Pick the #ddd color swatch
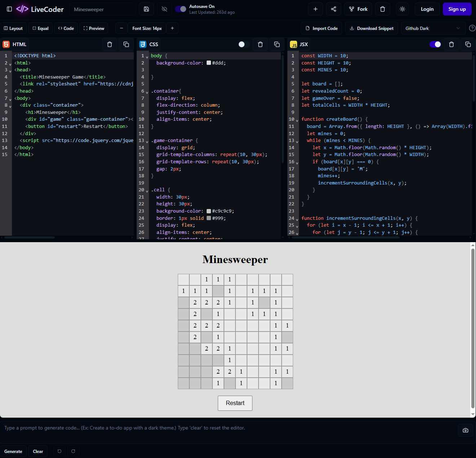Image resolution: width=476 pixels, height=458 pixels. tap(209, 63)
